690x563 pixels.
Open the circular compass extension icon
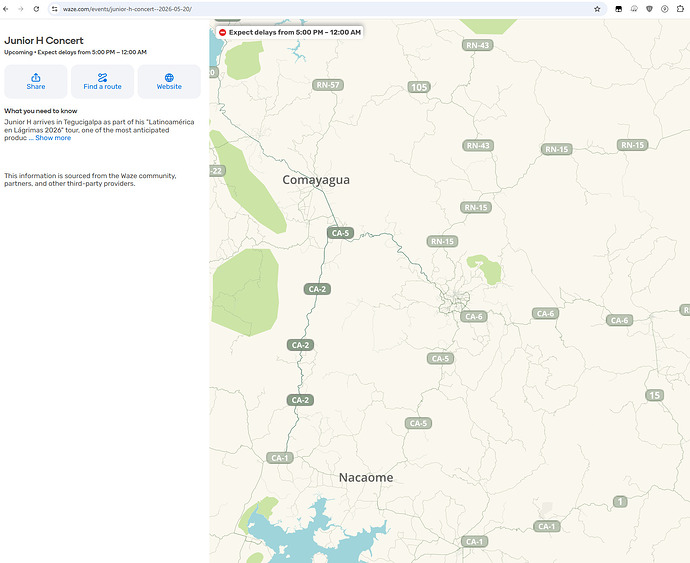point(665,9)
